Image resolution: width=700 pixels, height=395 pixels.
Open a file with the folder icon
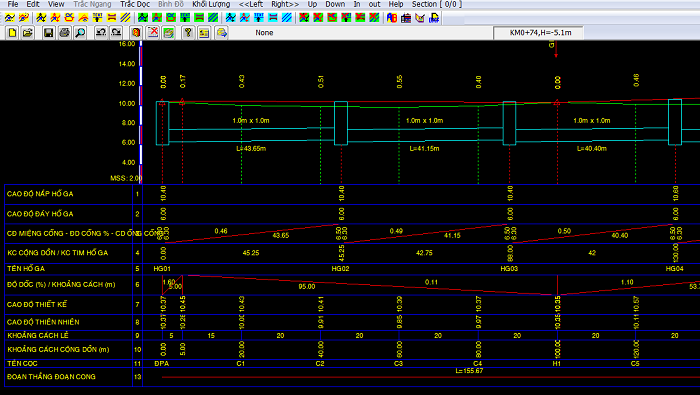click(27, 33)
